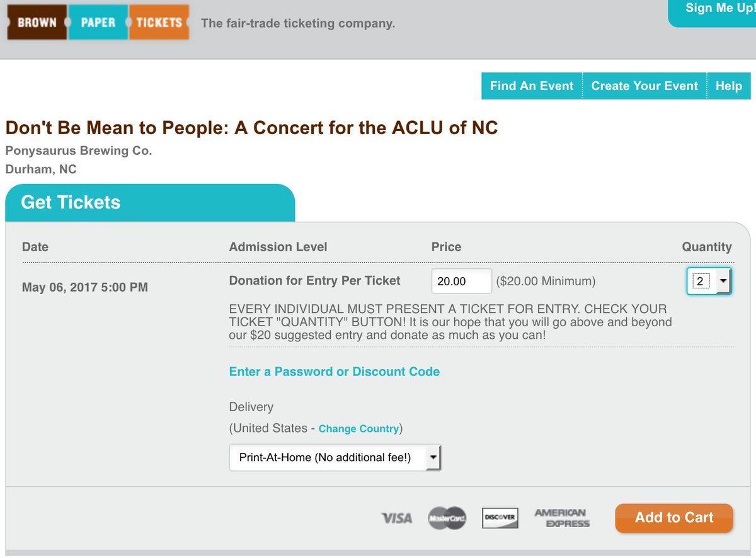756x558 pixels.
Task: Click the Visa card icon
Action: click(x=397, y=518)
